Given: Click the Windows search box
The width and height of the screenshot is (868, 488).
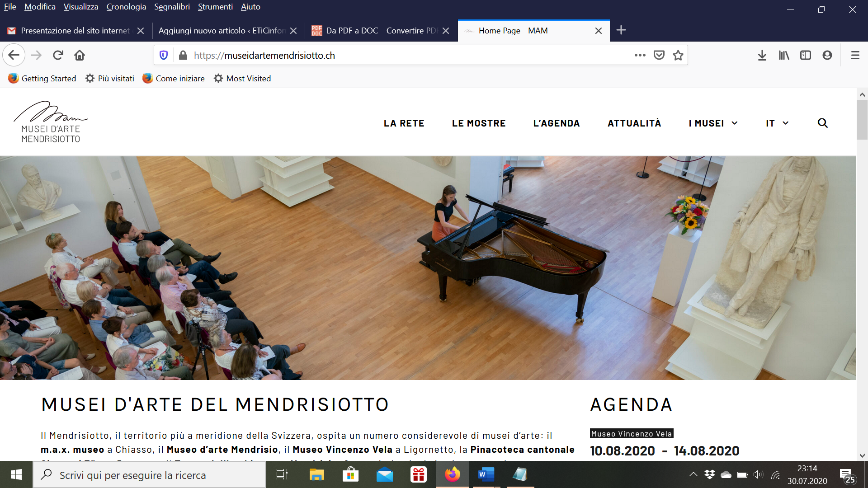Looking at the screenshot, I should pos(149,475).
